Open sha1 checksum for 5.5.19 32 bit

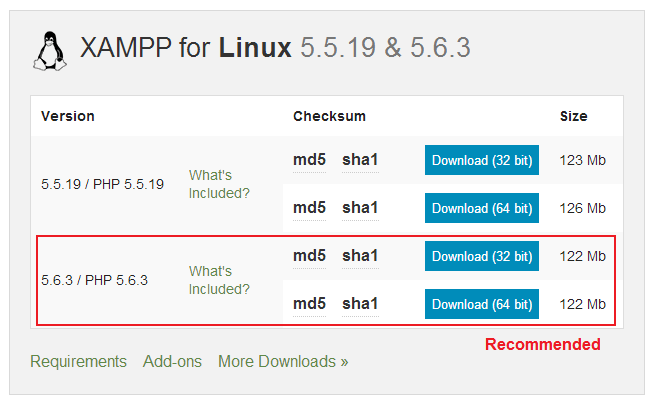[360, 160]
